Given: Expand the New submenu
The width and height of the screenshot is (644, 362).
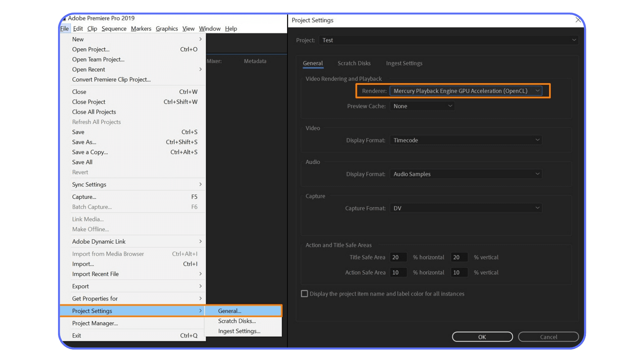Looking at the screenshot, I should [201, 39].
